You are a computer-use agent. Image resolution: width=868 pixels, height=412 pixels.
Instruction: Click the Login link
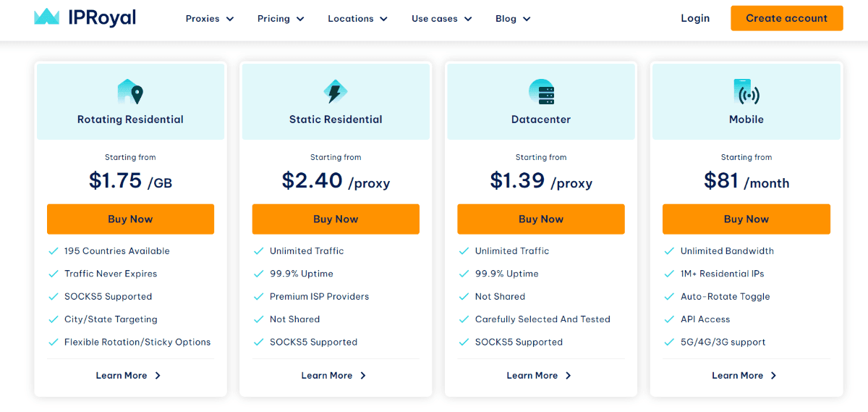[x=695, y=18]
